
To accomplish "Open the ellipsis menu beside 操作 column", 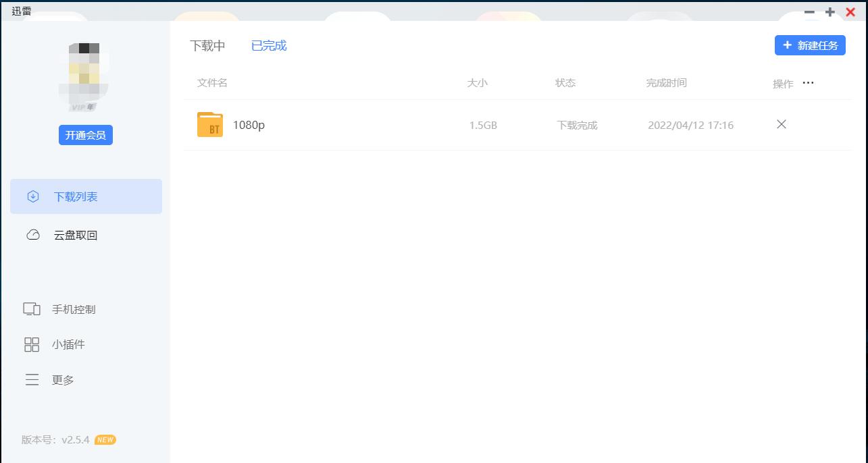I will click(808, 82).
